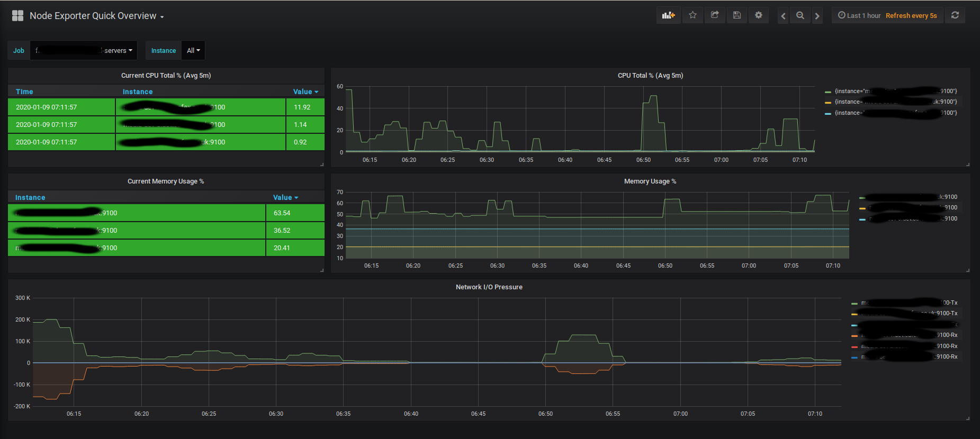980x439 pixels.
Task: Save the dashboard with floppy icon
Action: pyautogui.click(x=736, y=15)
